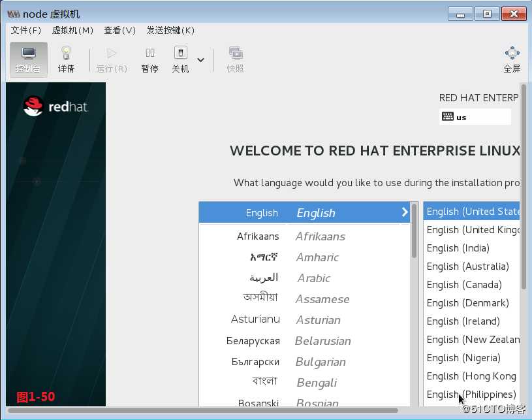The height and width of the screenshot is (420, 532).
Task: Choose English (Ireland) locale
Action: [471, 321]
